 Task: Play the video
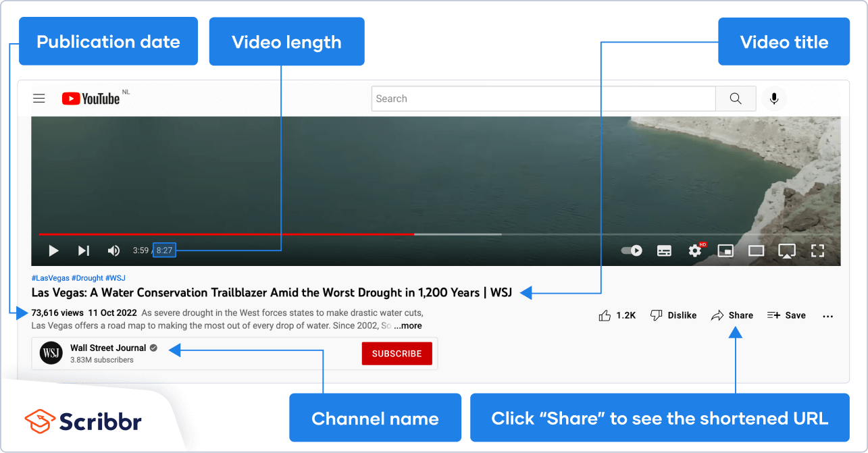(53, 250)
